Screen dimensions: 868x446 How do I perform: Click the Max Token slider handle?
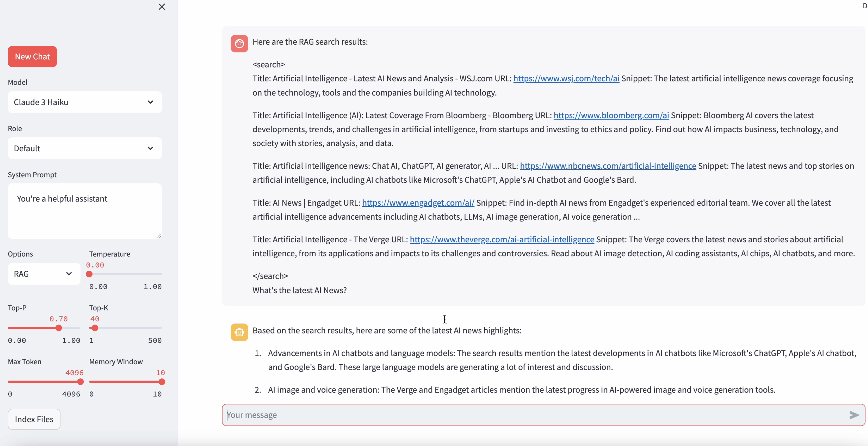[x=80, y=382]
